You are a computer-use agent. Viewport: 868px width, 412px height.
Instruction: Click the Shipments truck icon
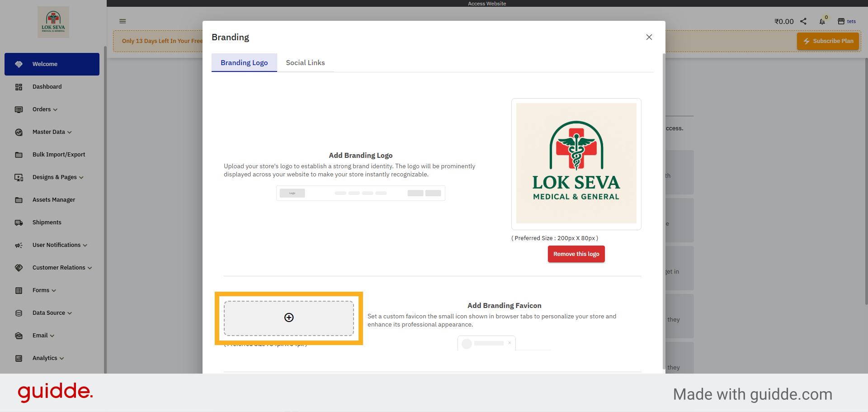click(x=19, y=223)
